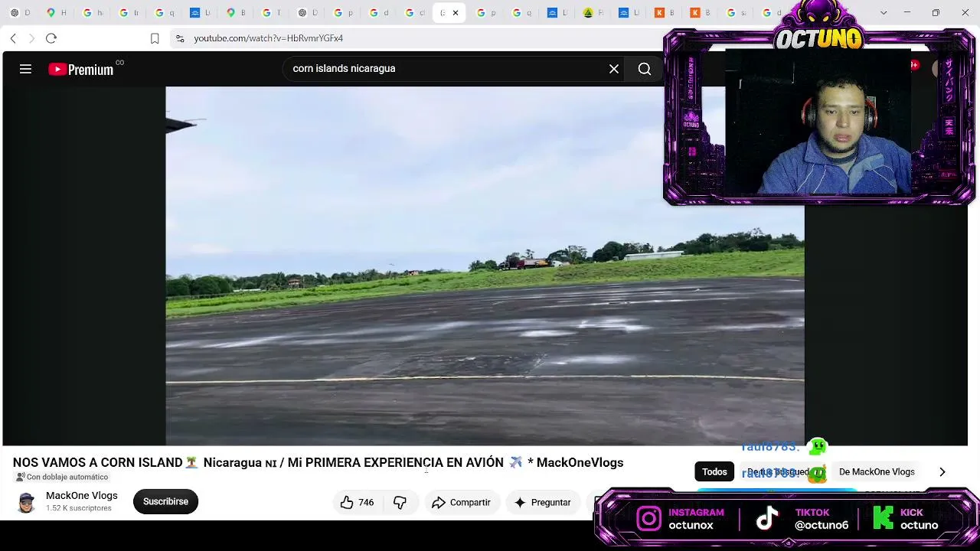Go forward in browser history
This screenshot has height=551, width=980.
(31, 38)
